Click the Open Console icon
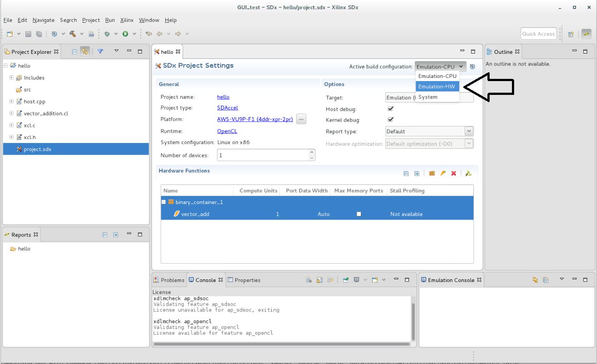The height and width of the screenshot is (364, 597). point(375,280)
